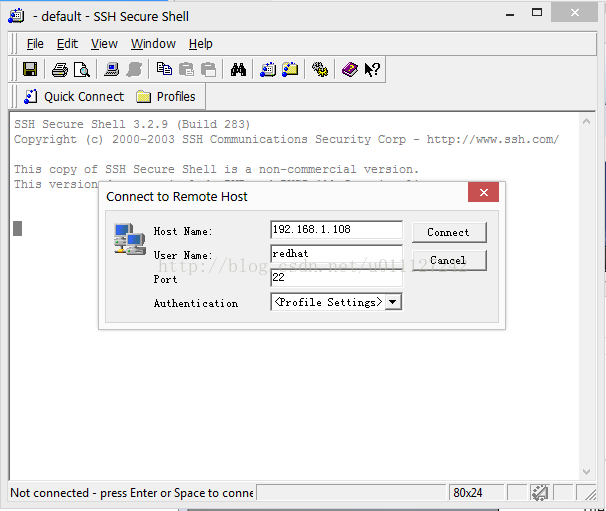Click the Host Name input field
606x511 pixels.
pos(336,230)
